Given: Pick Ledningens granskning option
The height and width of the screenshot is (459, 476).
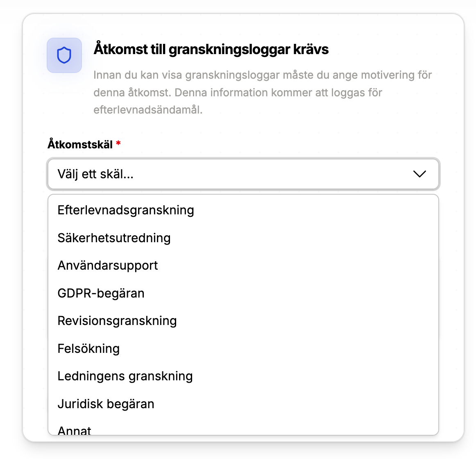Looking at the screenshot, I should pyautogui.click(x=125, y=376).
